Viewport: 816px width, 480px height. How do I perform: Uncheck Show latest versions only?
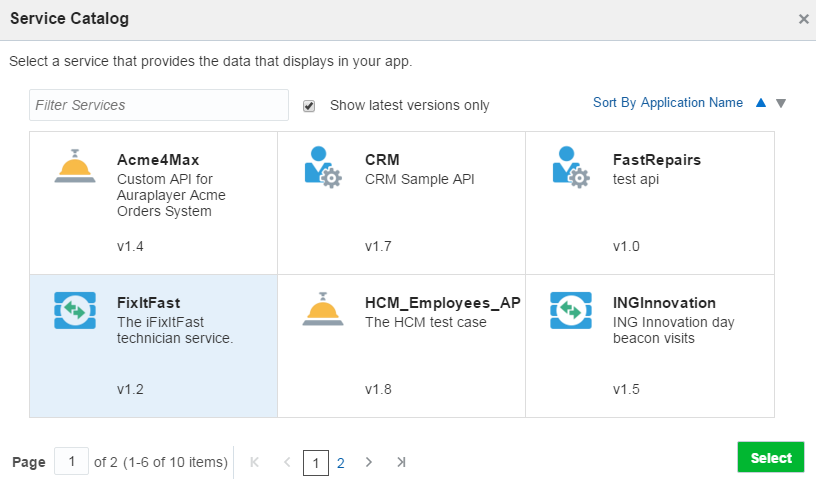pos(309,106)
